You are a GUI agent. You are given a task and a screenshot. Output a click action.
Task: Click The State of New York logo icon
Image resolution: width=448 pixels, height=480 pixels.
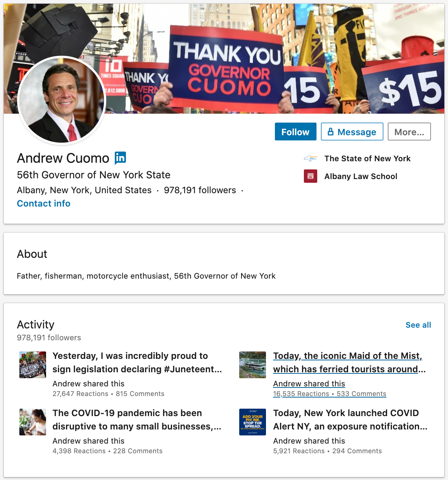click(x=310, y=159)
